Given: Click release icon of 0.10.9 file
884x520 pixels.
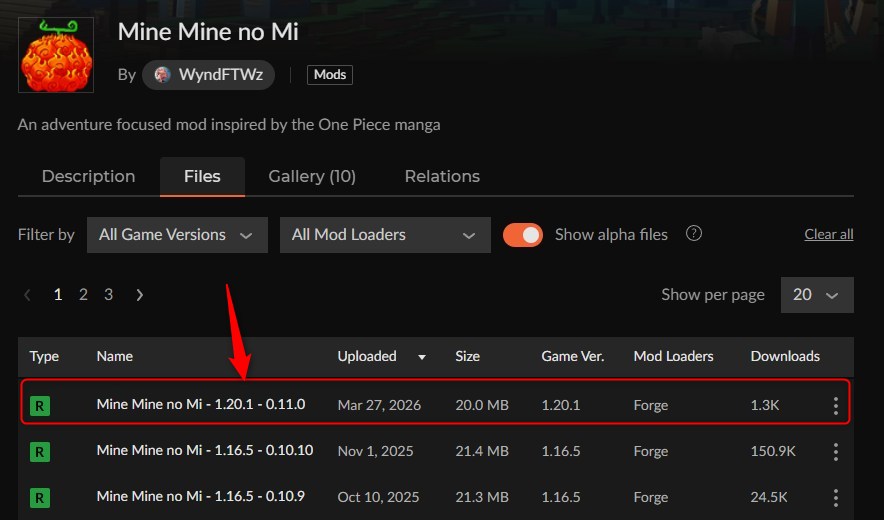Looking at the screenshot, I should pyautogui.click(x=39, y=498).
